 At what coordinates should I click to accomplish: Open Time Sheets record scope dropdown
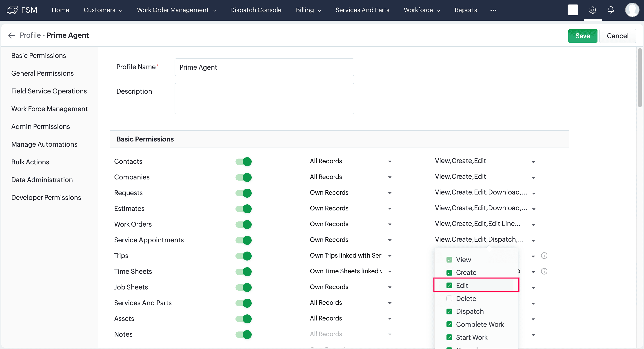click(x=351, y=272)
